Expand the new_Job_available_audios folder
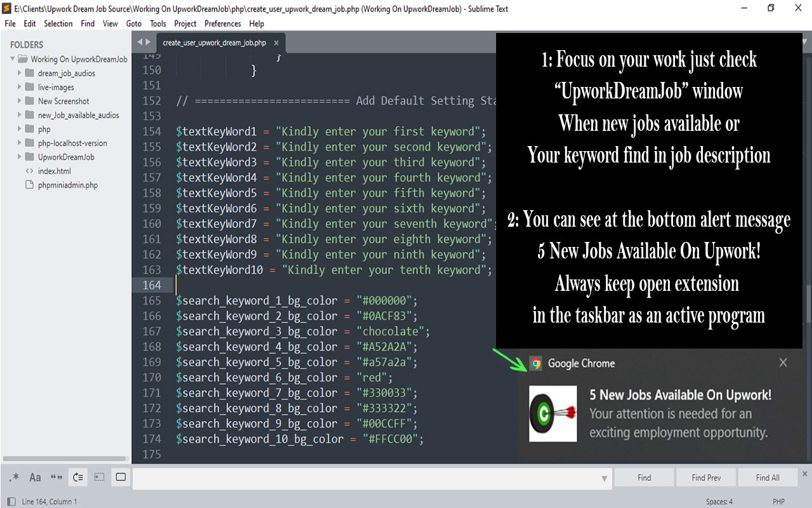Screen dimensions: 812x508 (x=20, y=115)
